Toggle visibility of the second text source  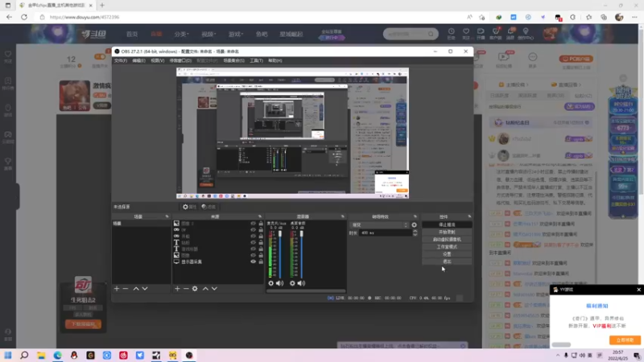tap(253, 249)
